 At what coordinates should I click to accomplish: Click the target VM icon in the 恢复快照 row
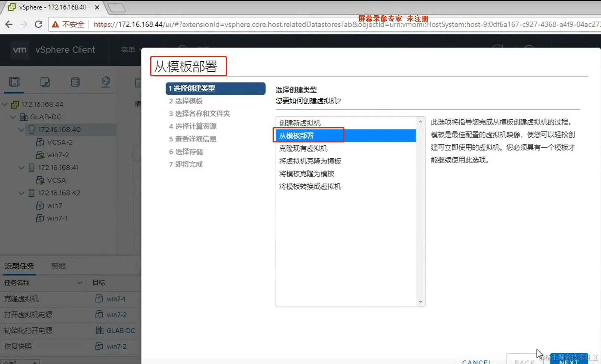[x=99, y=346]
